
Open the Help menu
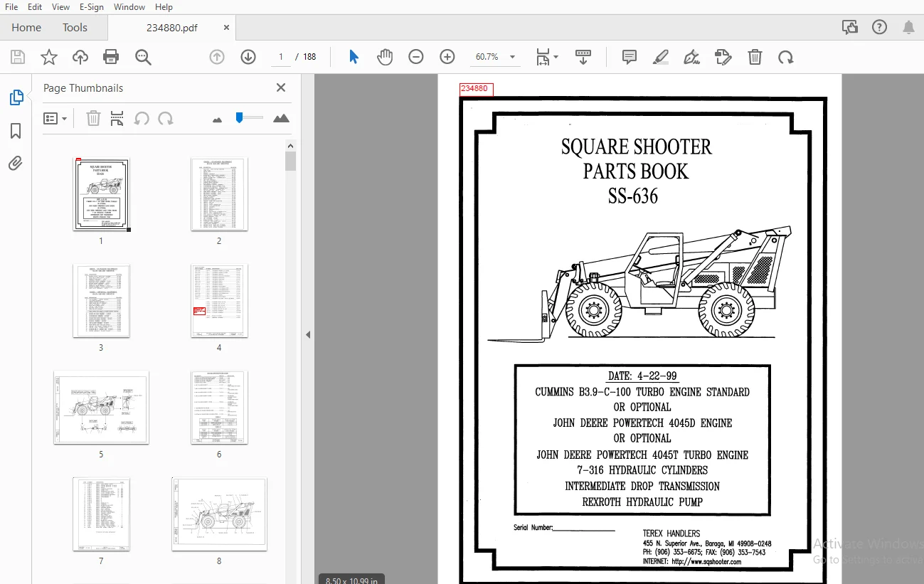[x=164, y=6]
